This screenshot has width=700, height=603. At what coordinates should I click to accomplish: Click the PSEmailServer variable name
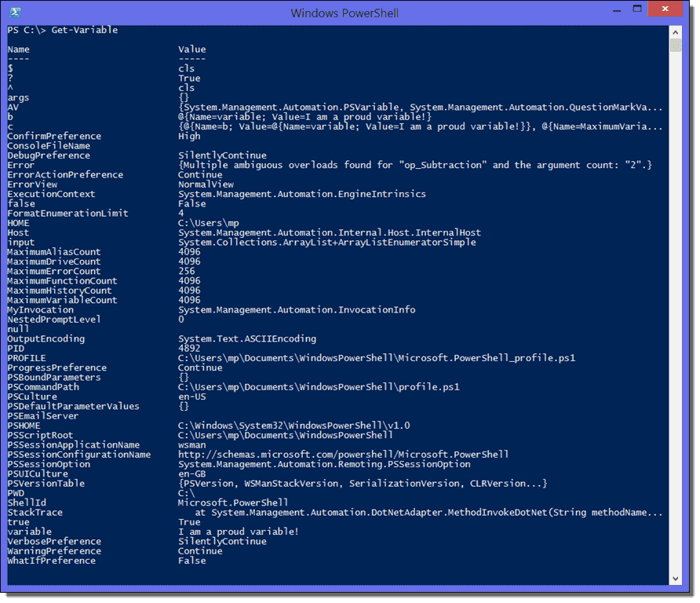click(43, 416)
